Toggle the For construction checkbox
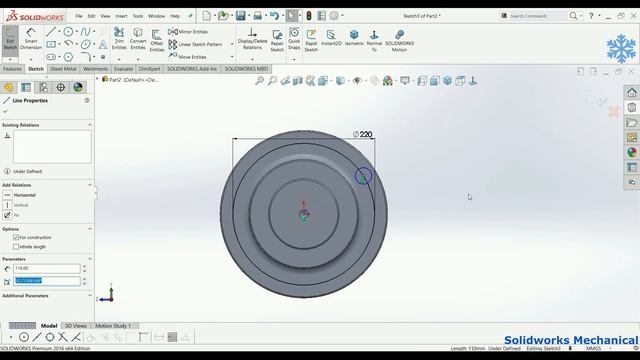 coord(16,237)
